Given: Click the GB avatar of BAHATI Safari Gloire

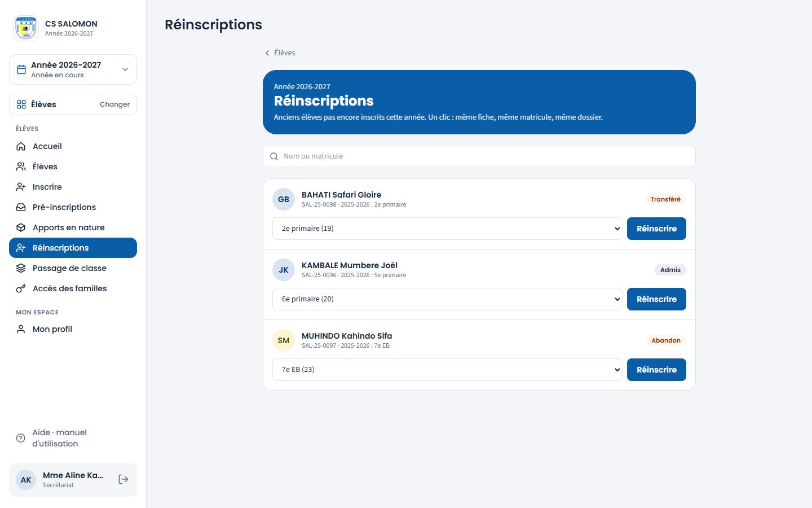Looking at the screenshot, I should point(284,199).
